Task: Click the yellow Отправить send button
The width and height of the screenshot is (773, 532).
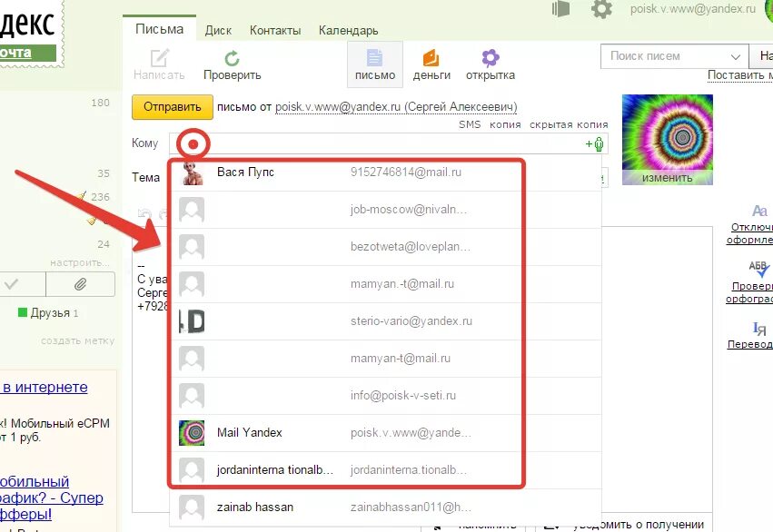Action: 172,107
